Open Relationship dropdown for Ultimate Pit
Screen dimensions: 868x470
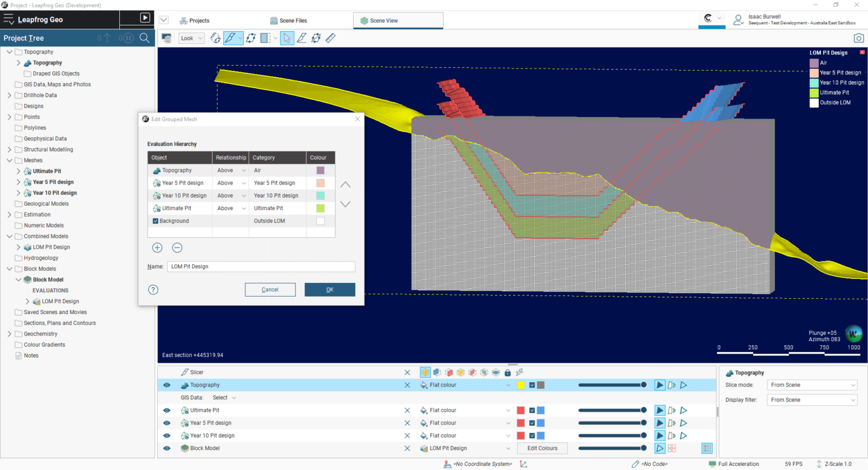pyautogui.click(x=244, y=208)
